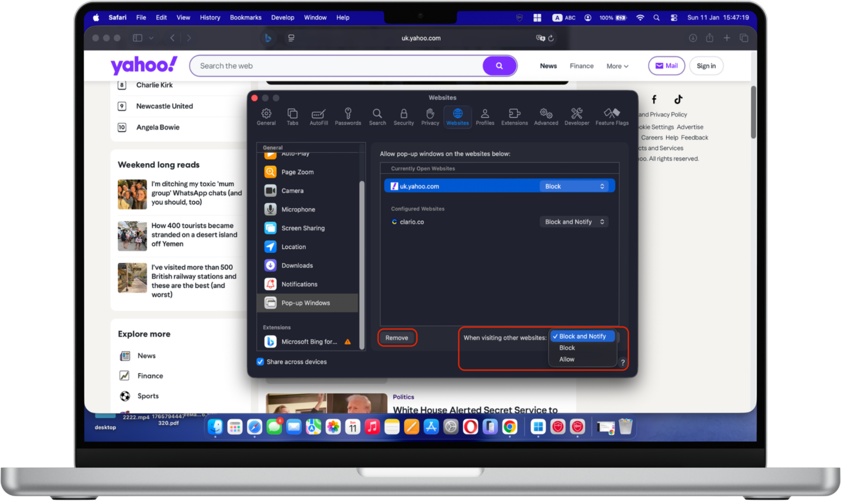
Task: Open the Profiles settings pane
Action: click(x=485, y=117)
